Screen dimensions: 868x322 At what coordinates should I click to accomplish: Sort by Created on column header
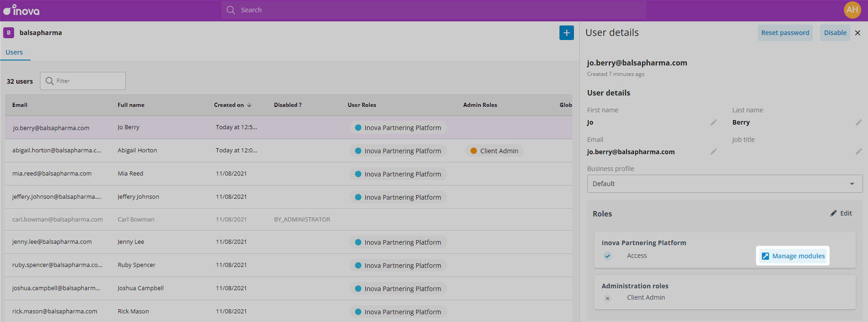pos(229,105)
